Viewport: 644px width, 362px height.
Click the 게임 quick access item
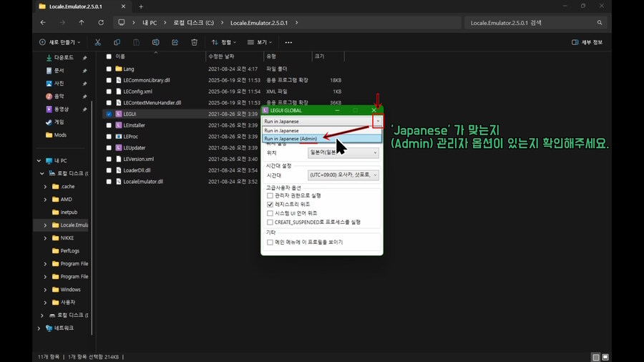click(x=59, y=122)
